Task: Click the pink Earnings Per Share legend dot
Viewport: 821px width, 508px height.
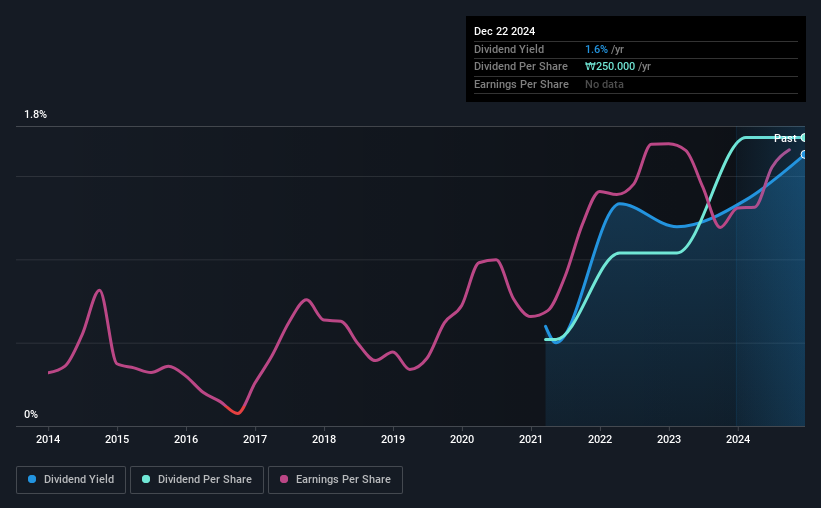Action: click(x=284, y=479)
